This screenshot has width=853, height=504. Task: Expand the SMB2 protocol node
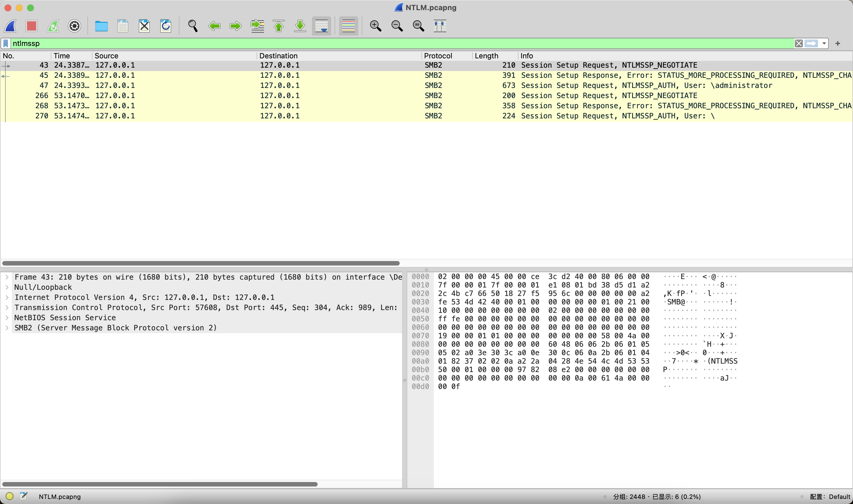pyautogui.click(x=7, y=328)
